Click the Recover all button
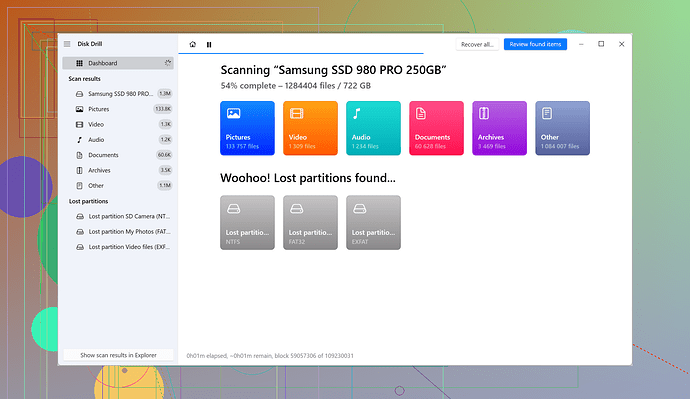 [477, 44]
